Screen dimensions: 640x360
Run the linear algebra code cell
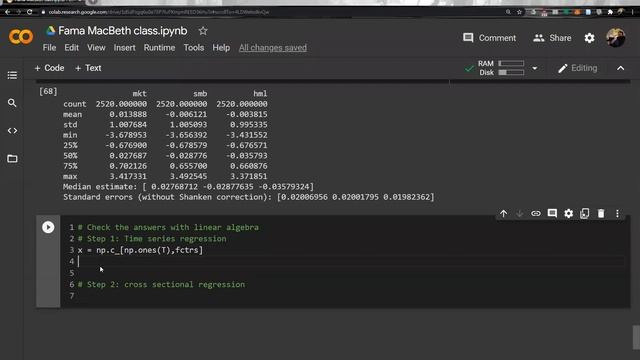(x=48, y=227)
